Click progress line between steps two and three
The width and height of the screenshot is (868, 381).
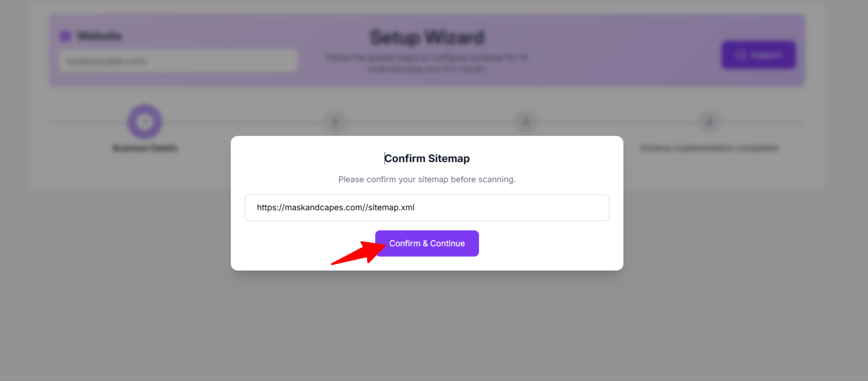430,122
